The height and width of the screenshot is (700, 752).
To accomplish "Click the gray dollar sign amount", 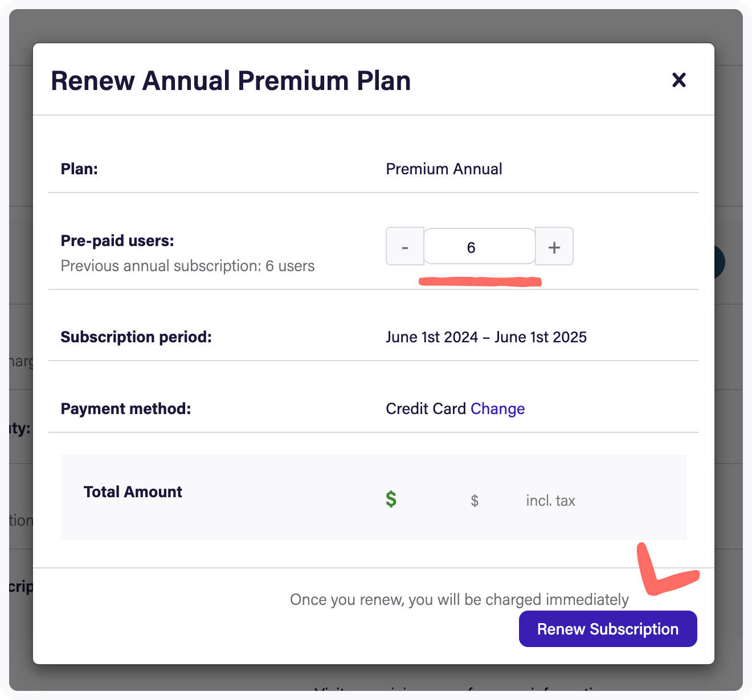I will click(475, 501).
